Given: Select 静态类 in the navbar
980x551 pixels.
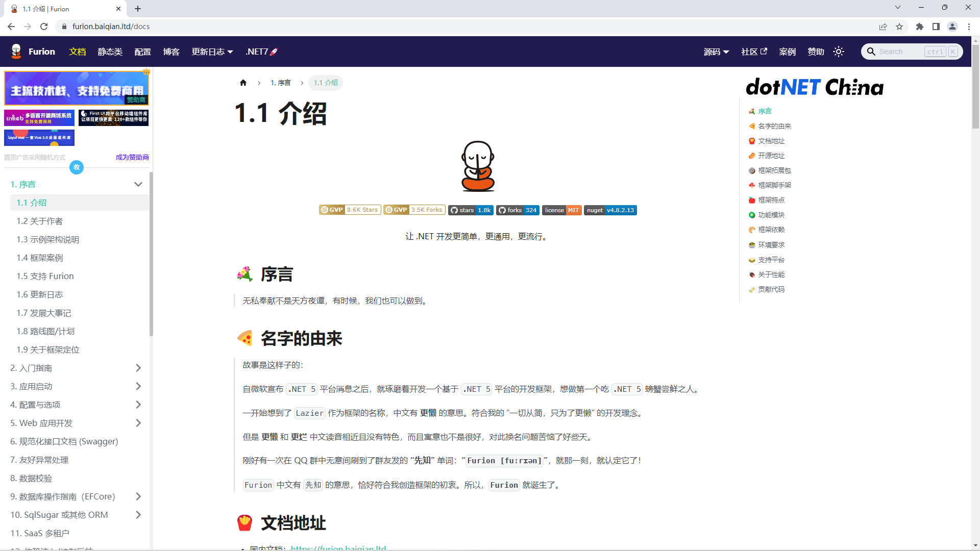Looking at the screenshot, I should 110,52.
